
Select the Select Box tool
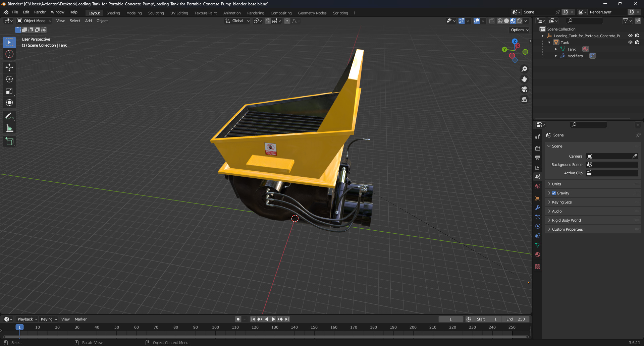pos(9,42)
